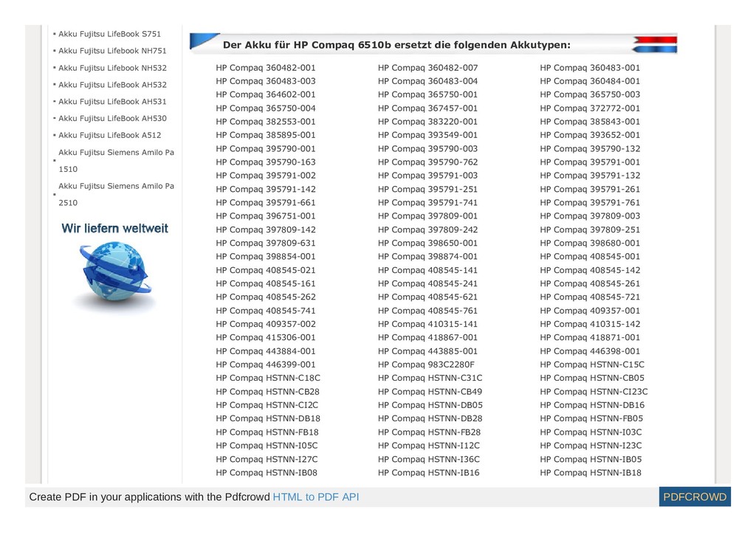This screenshot has width=756, height=535.
Task: Select the text HP Compaq 360482-001
Action: point(266,68)
